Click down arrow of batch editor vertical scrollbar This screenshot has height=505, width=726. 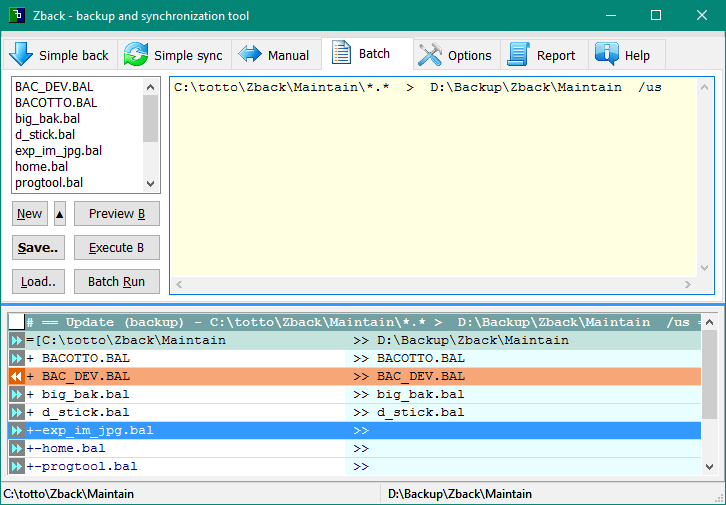pos(705,268)
